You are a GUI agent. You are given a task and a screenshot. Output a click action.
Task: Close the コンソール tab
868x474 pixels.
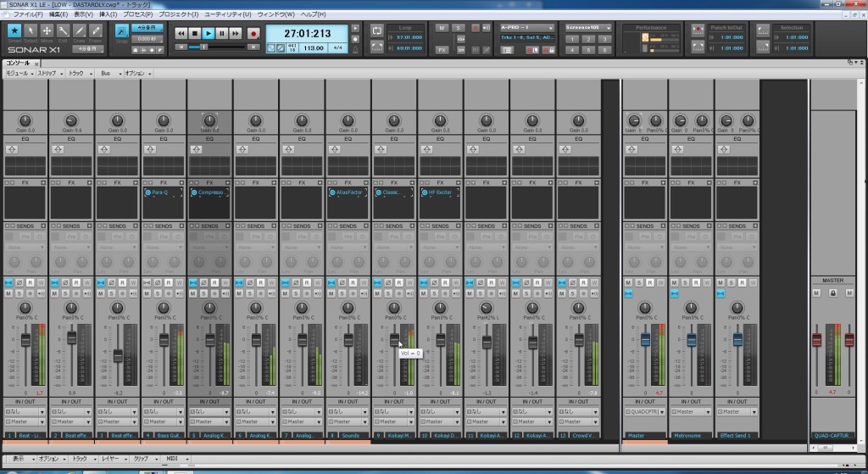click(x=36, y=64)
